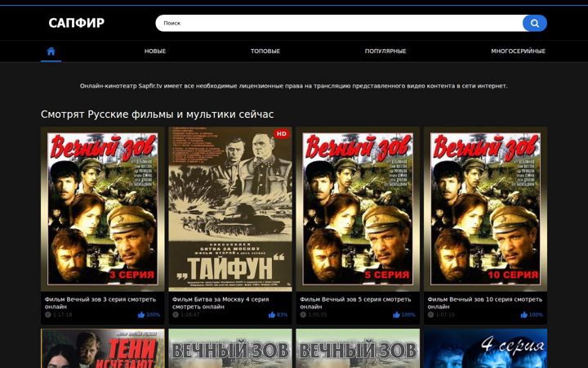Click the clock icon under Вечный зов 10 серия

430,315
